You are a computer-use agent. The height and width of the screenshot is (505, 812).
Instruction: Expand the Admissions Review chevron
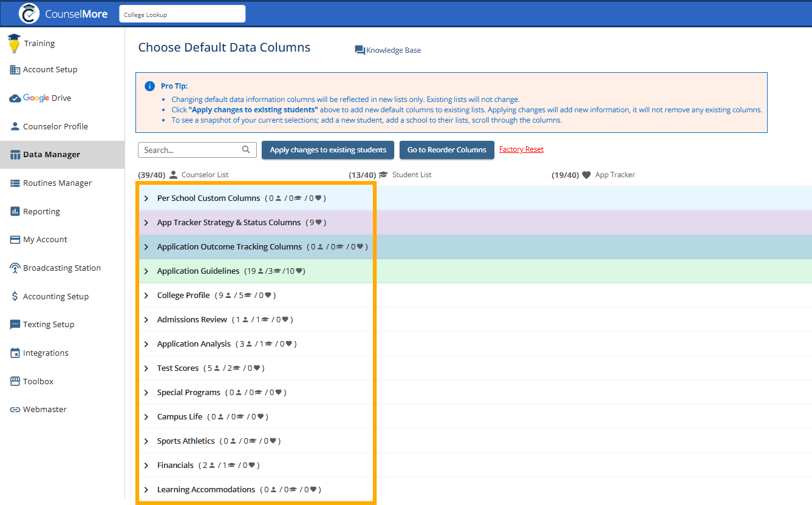point(146,320)
